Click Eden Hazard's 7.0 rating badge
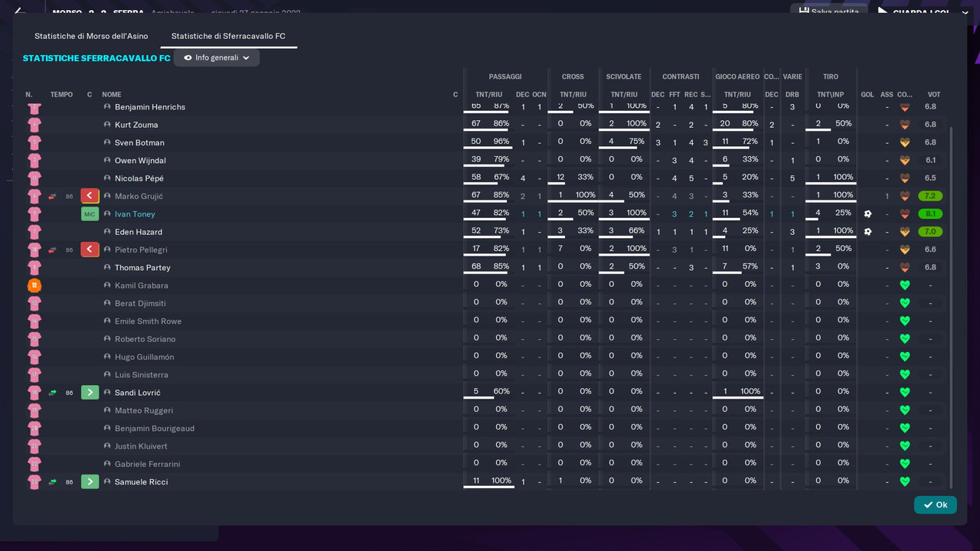The height and width of the screenshot is (551, 980). [x=930, y=232]
